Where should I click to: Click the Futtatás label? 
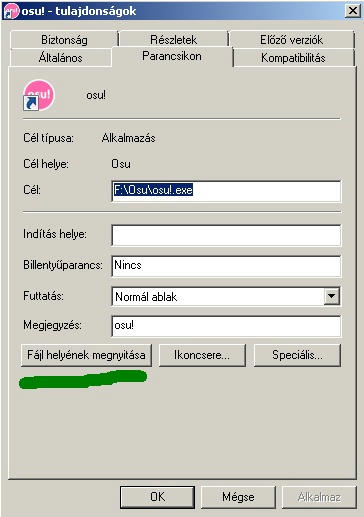coord(43,296)
